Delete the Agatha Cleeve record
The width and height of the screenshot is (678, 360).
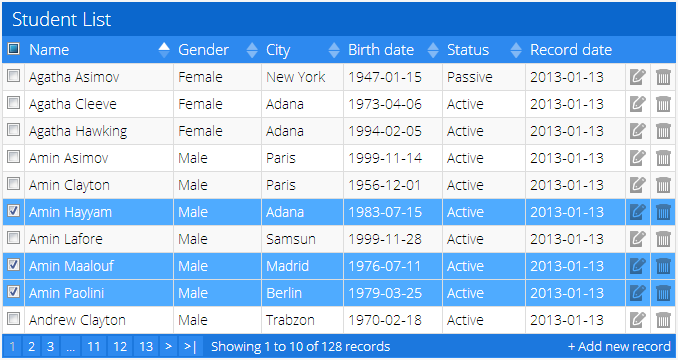663,104
